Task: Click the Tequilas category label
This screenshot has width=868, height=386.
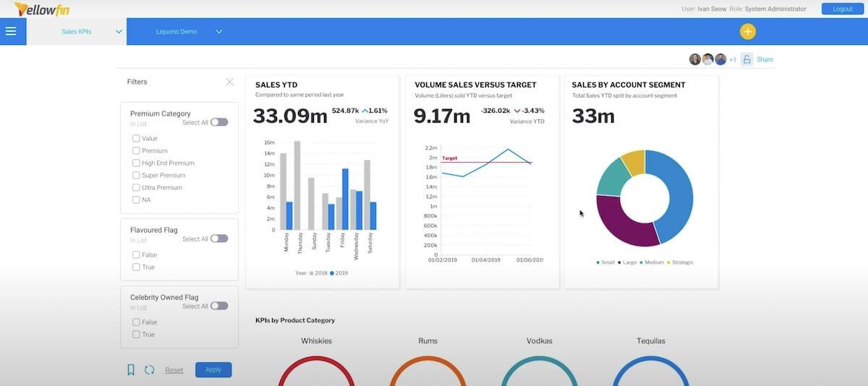Action: [650, 340]
